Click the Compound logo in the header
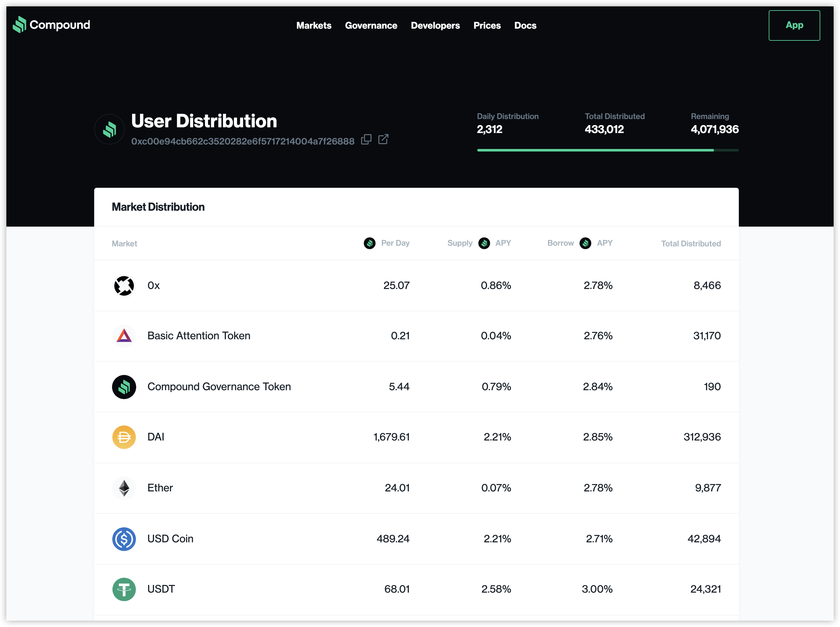 pos(51,25)
